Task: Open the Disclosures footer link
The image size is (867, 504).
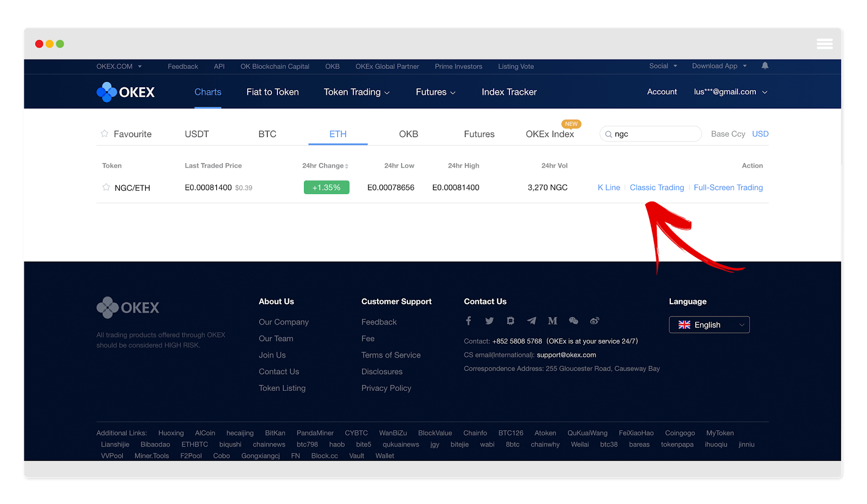Action: pos(382,372)
